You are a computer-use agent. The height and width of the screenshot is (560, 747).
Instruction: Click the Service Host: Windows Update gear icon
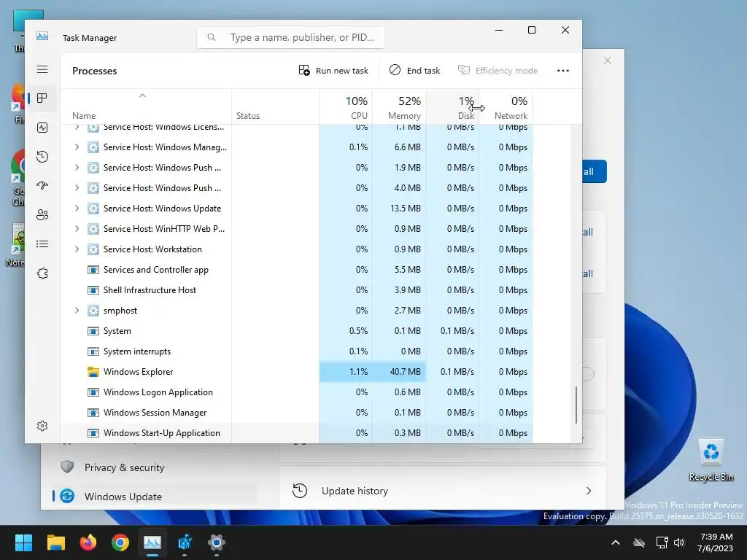(x=93, y=208)
